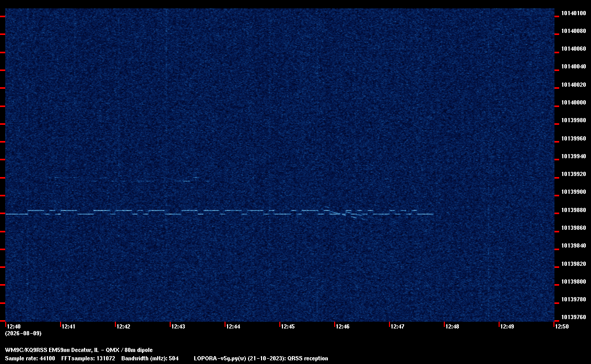
Task: Select the 10140060 frequency label
Action: coord(574,49)
